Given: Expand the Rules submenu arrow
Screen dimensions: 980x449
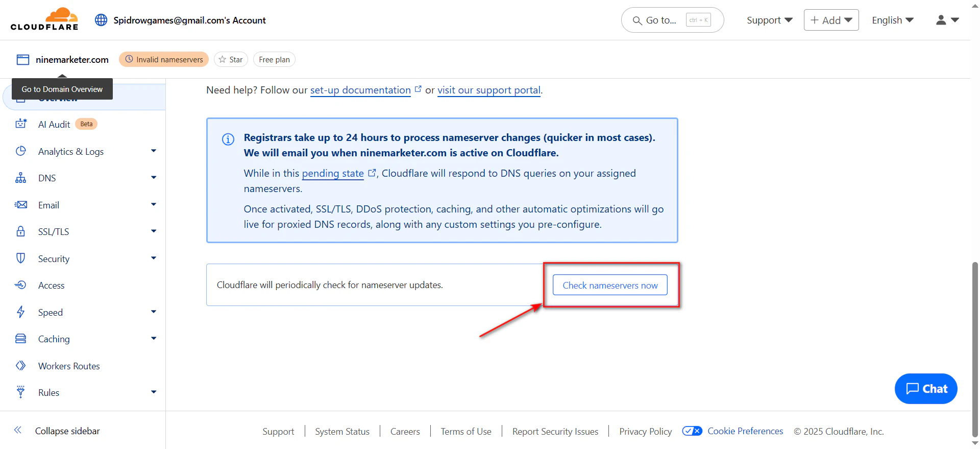Looking at the screenshot, I should coord(154,392).
